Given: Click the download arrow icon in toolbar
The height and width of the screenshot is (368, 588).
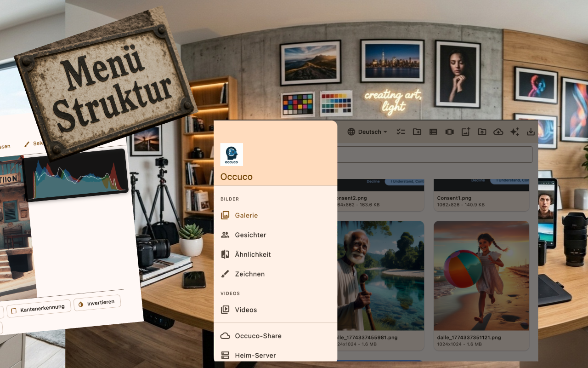Looking at the screenshot, I should 531,132.
